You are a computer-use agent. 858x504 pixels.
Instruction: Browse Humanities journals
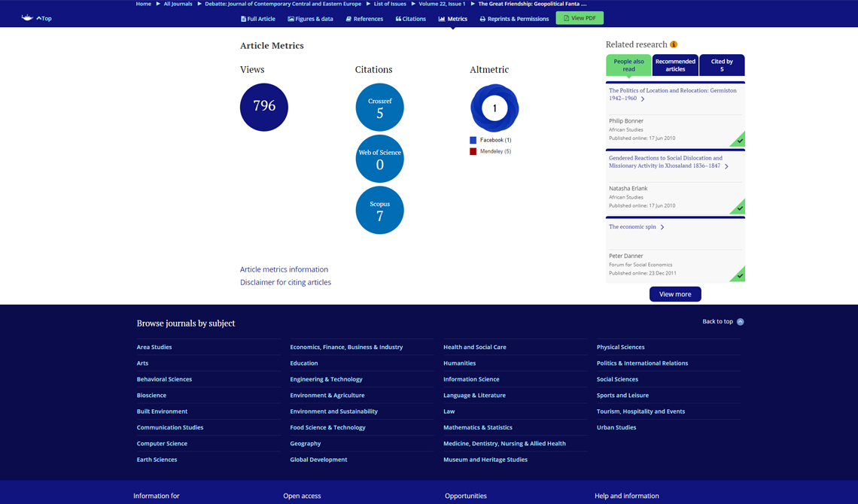click(x=460, y=363)
